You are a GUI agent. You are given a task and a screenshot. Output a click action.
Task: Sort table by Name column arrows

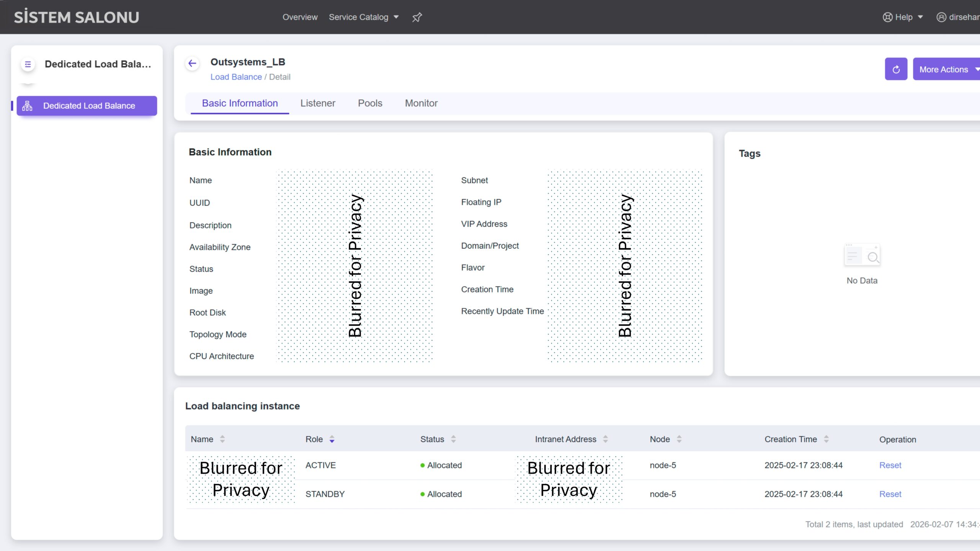pos(222,439)
